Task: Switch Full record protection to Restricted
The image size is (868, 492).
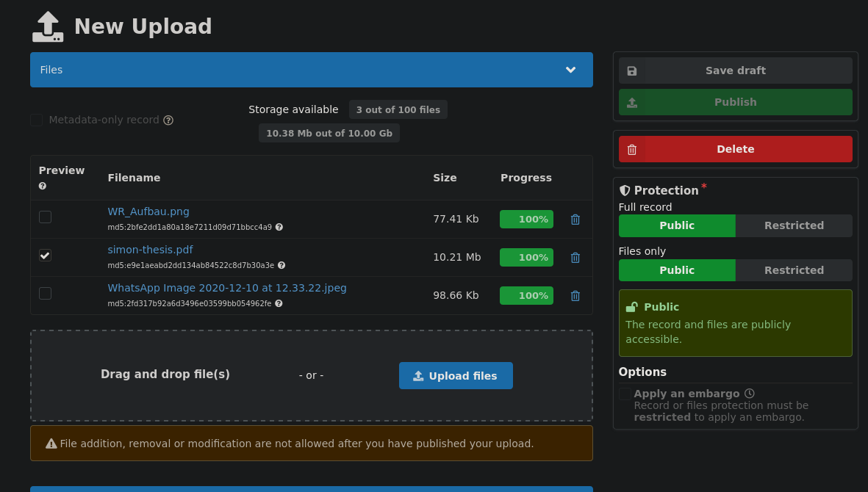Action: tap(794, 225)
